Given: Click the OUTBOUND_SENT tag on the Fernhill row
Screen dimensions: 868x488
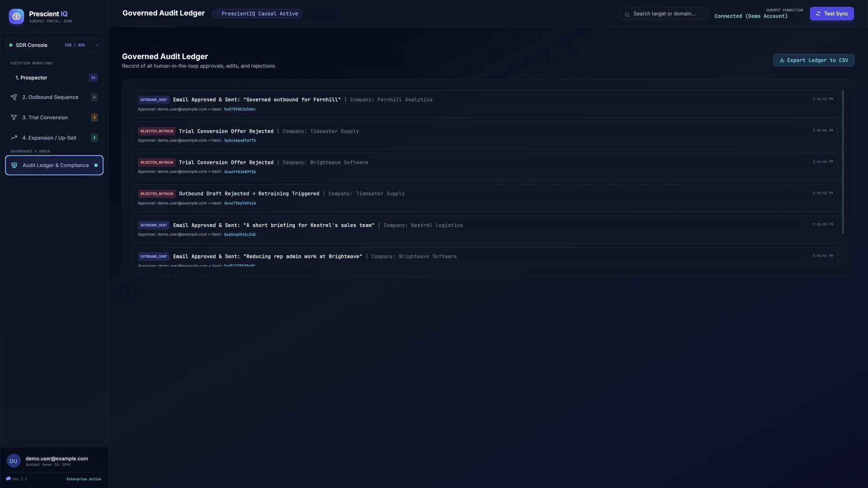Looking at the screenshot, I should coord(154,100).
